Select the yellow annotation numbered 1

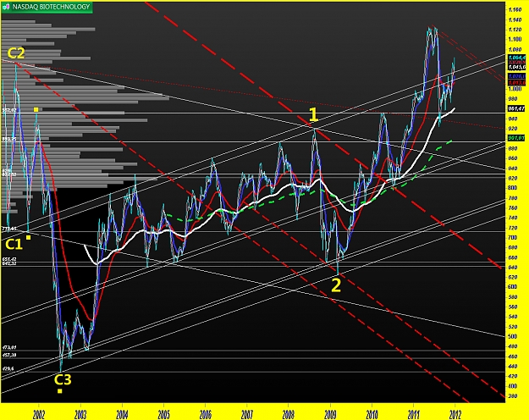coord(314,115)
